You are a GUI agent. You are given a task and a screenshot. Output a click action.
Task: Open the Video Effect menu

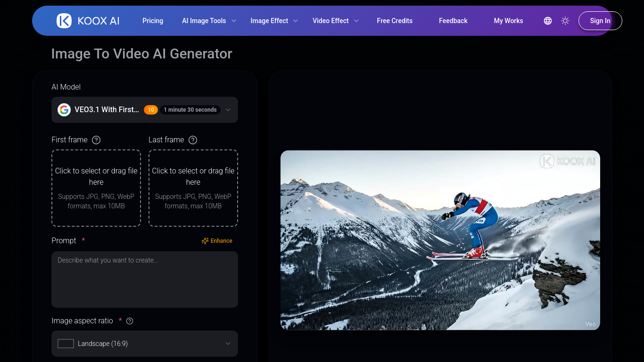click(x=335, y=21)
